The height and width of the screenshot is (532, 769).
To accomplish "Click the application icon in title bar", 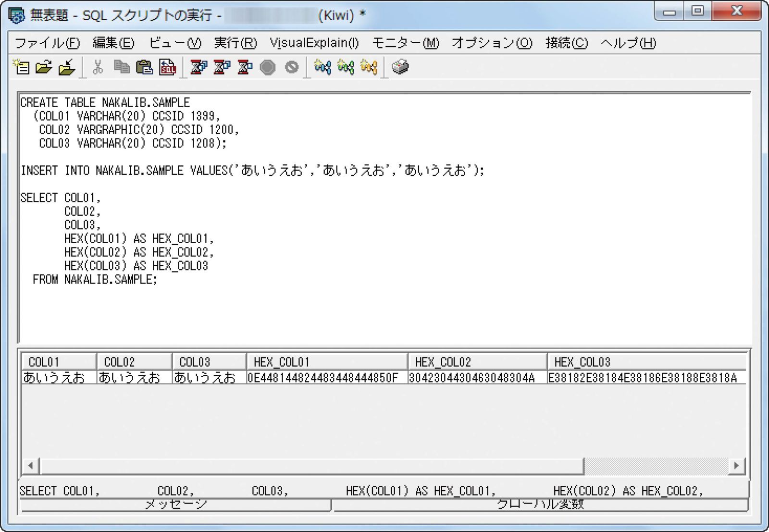I will (x=16, y=15).
